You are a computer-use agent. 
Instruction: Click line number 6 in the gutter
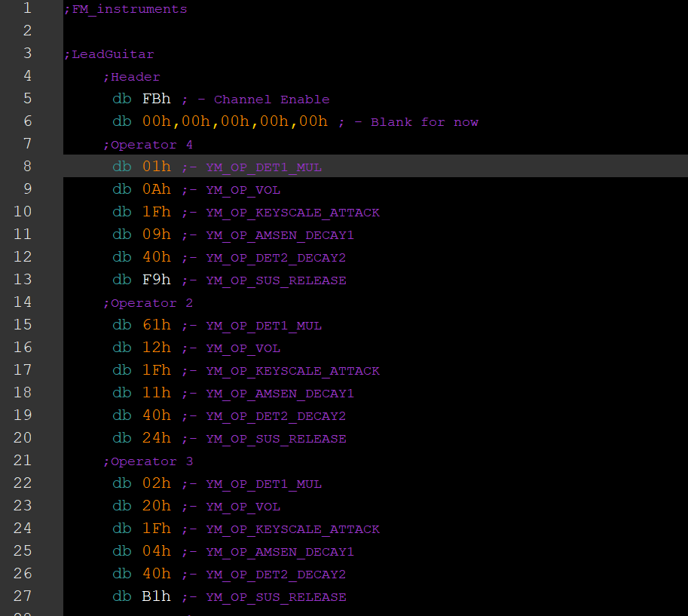click(27, 121)
